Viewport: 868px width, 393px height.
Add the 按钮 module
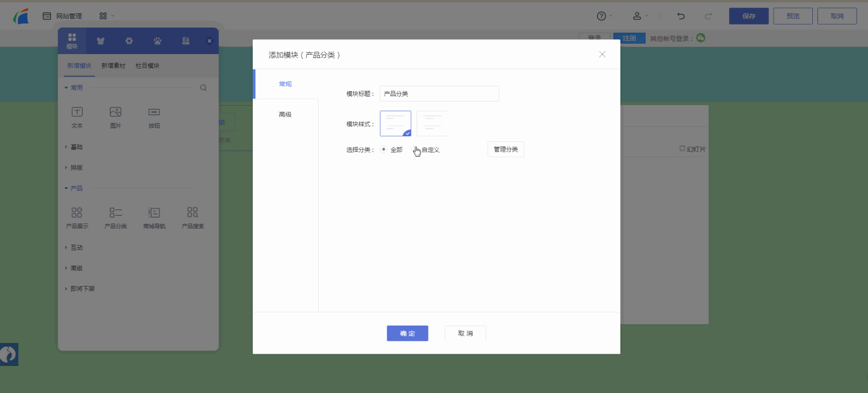154,117
